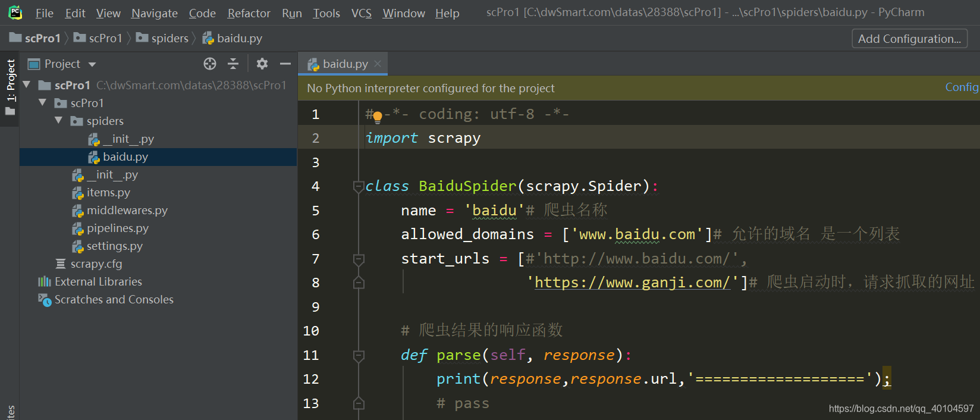Collapse the inner scPro1 package folder

point(42,103)
